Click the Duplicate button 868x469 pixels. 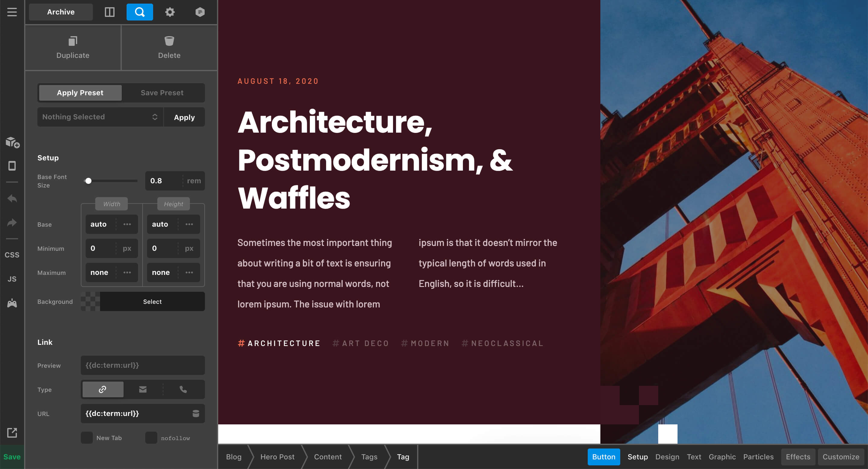tap(73, 48)
